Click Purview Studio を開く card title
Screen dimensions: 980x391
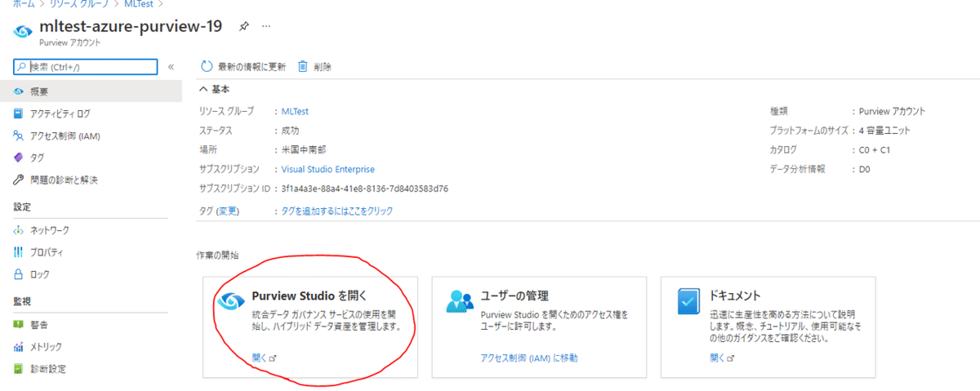[310, 295]
